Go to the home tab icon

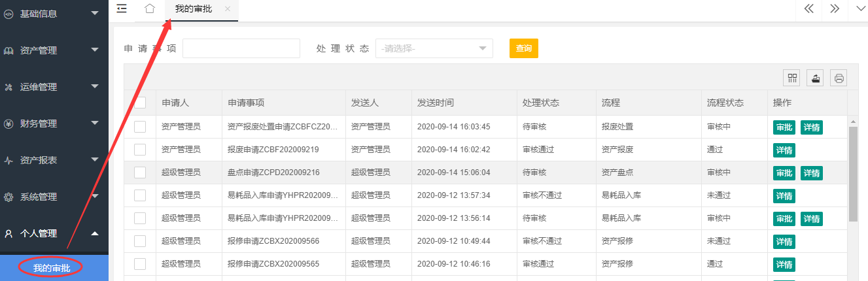pos(149,8)
